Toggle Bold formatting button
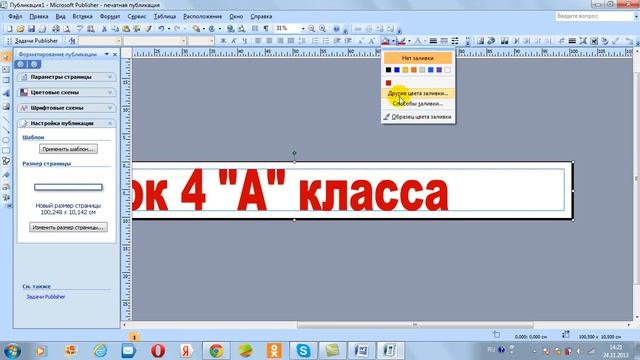This screenshot has height=360, width=640. click(x=223, y=41)
